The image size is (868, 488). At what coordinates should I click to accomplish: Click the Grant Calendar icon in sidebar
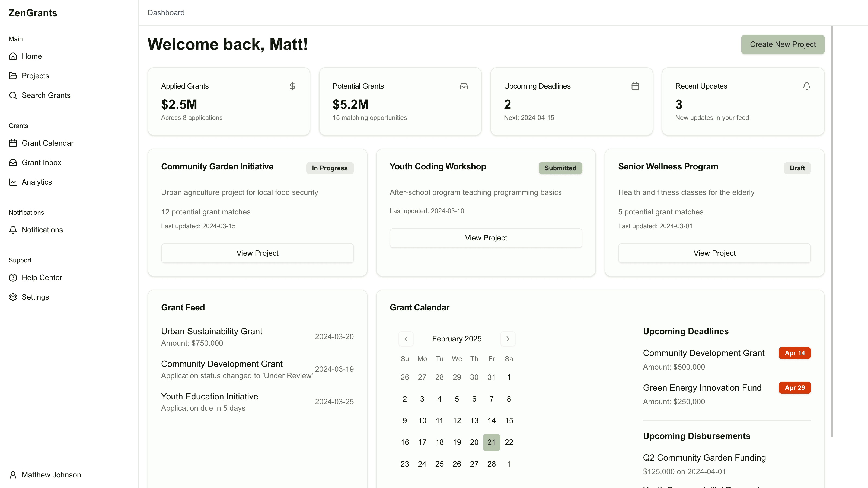coord(13,143)
